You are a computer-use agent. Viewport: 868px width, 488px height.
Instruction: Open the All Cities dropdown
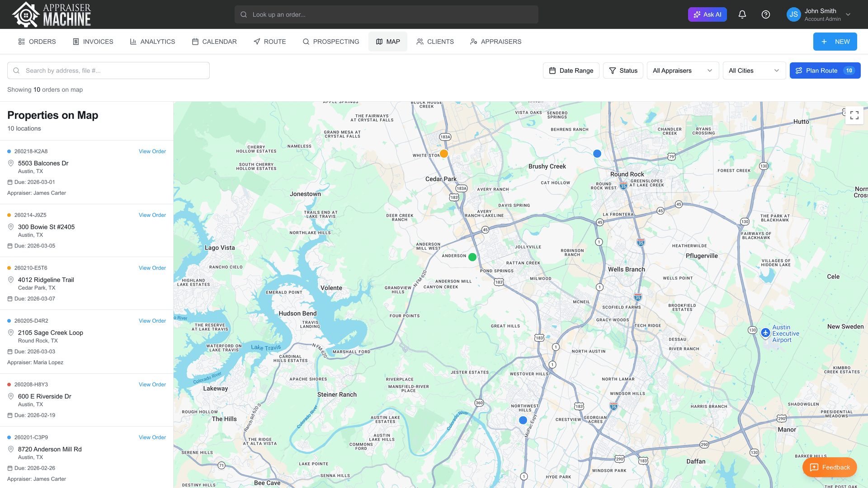pos(754,70)
